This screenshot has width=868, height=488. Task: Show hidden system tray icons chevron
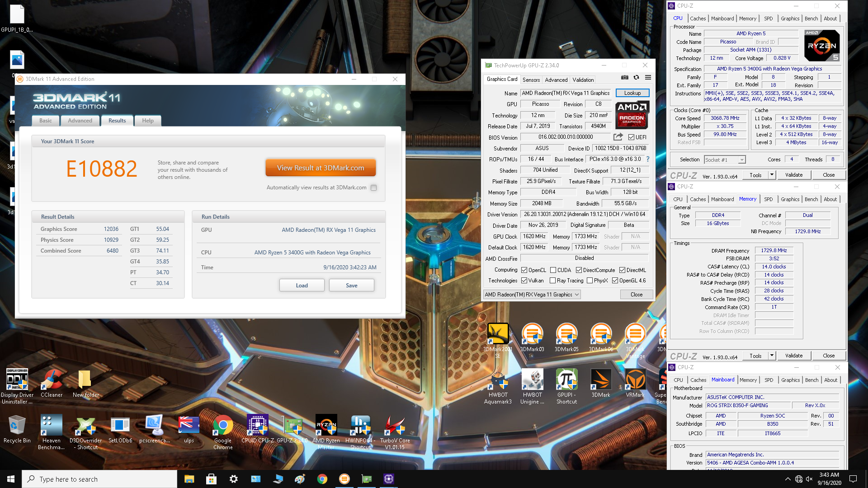pos(788,479)
